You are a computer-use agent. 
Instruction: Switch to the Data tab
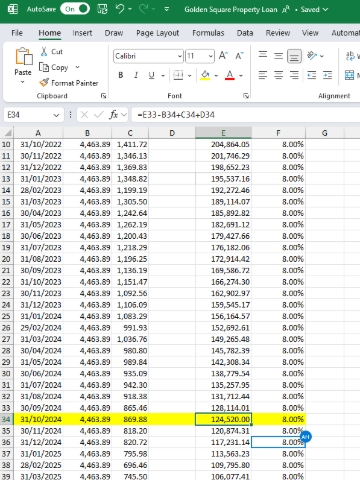pos(245,33)
